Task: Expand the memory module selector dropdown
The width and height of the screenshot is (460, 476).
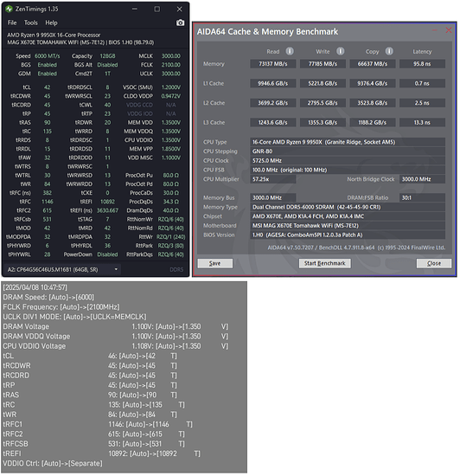Action: pos(63,269)
